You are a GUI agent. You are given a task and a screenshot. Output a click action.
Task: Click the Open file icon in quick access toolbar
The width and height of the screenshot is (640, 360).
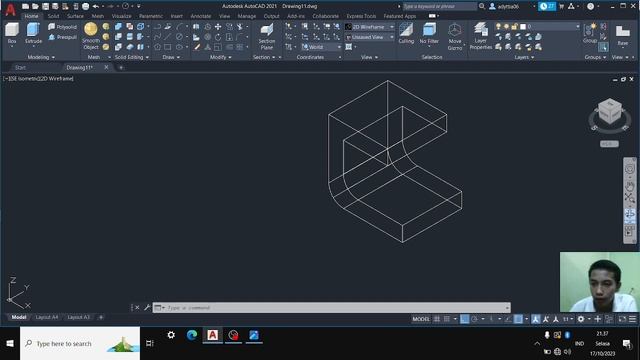(x=35, y=6)
